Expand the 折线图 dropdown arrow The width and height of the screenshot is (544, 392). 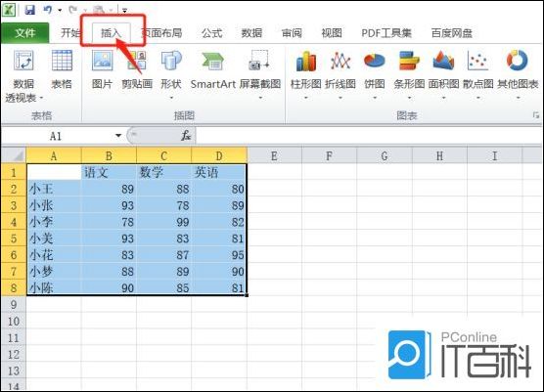tap(340, 99)
